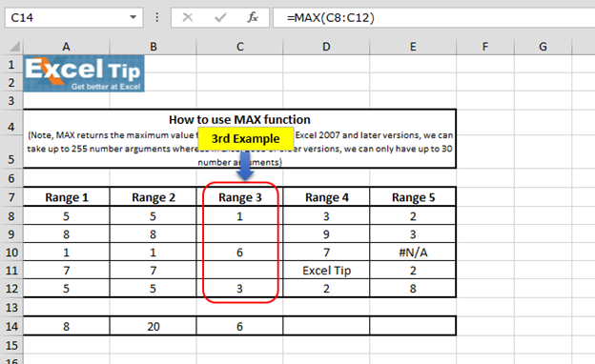
Task: Click the How to use MAX function title
Action: [239, 119]
